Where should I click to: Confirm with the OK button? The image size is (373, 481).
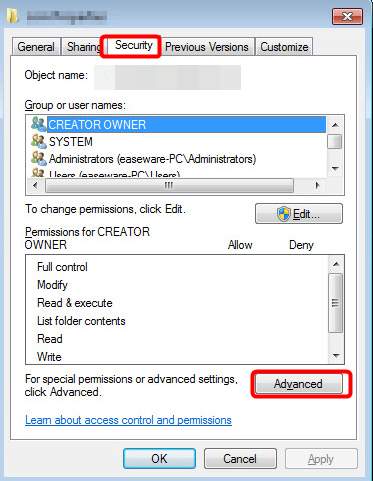(159, 459)
